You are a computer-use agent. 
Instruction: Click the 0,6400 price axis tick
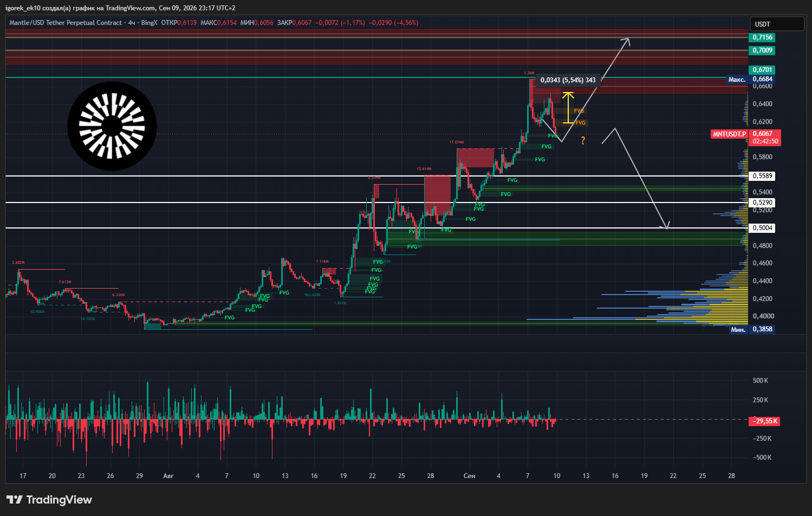762,104
